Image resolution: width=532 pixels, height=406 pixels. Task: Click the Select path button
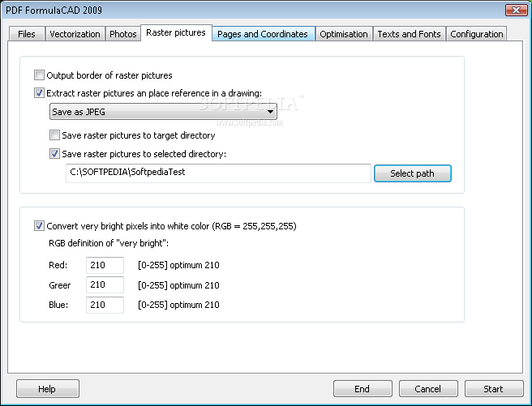[413, 173]
